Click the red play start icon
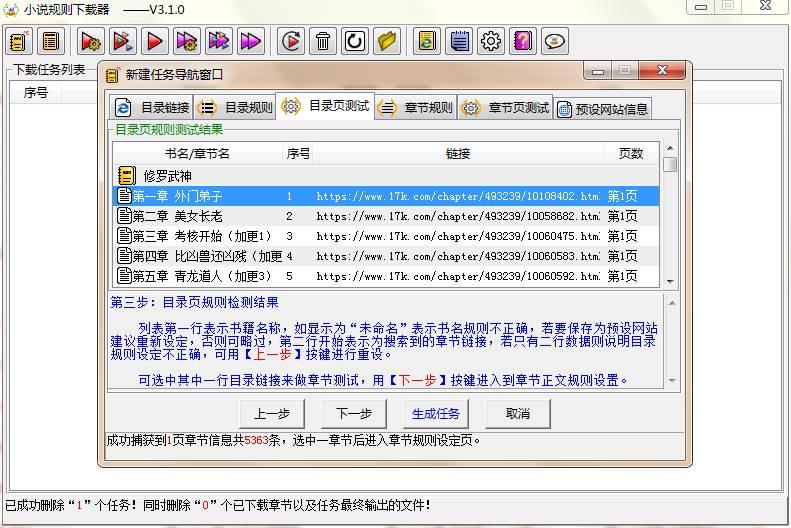791x528 pixels. (154, 41)
